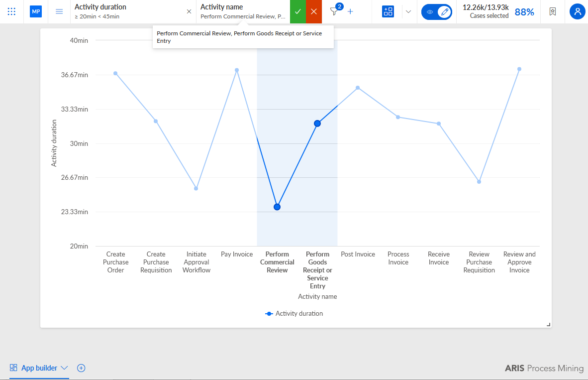
Task: Select the Perform Goods Receipt data point
Action: click(x=317, y=124)
